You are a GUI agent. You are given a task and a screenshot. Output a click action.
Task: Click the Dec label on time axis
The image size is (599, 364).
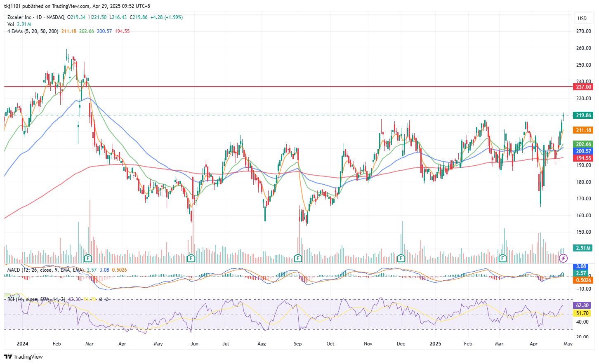tap(401, 343)
